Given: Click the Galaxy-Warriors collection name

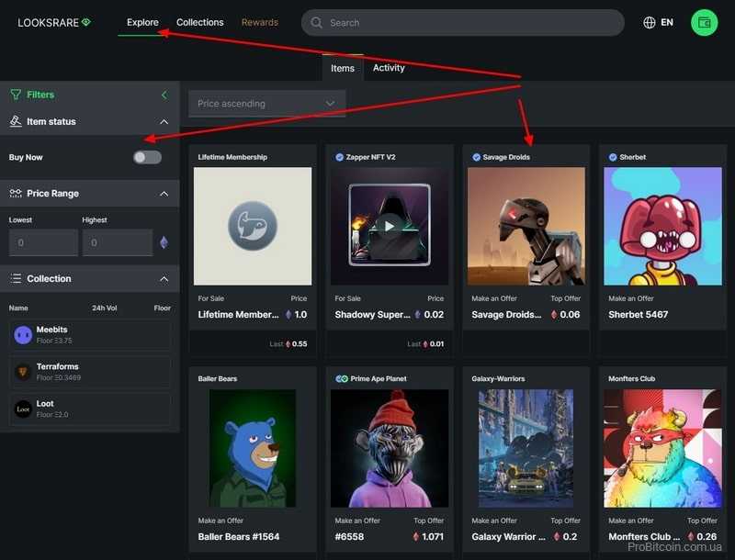Looking at the screenshot, I should (498, 379).
